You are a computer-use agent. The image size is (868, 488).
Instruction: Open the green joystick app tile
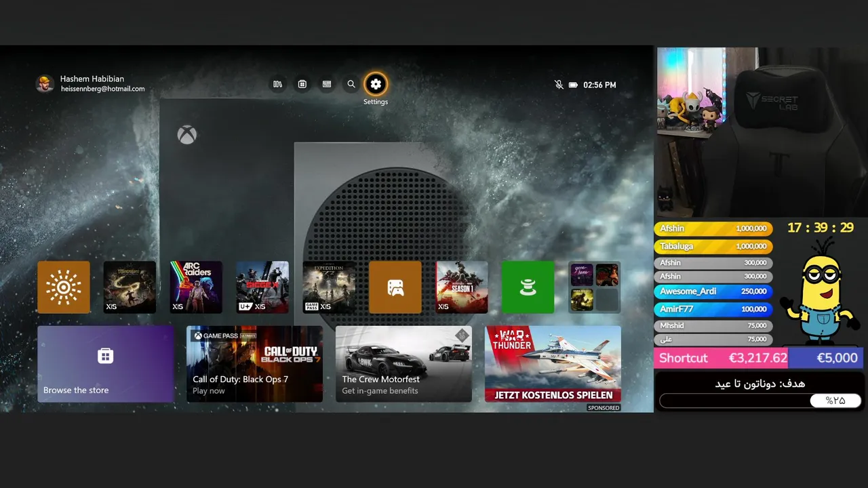(528, 287)
